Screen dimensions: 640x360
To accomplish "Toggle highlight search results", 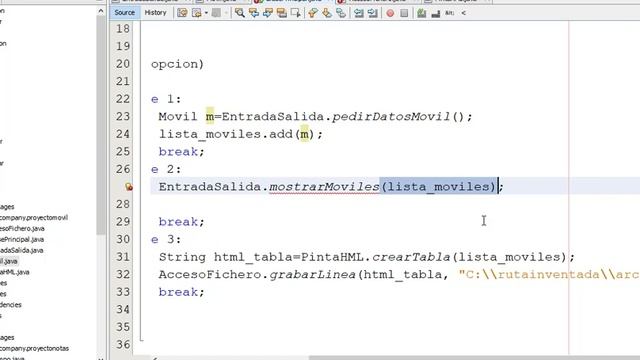I will (x=282, y=13).
